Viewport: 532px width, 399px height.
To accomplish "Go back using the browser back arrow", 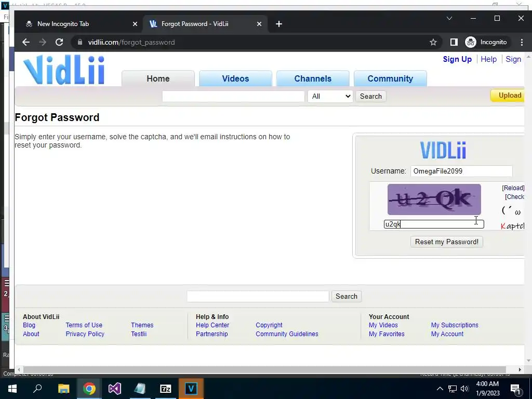I will [x=26, y=42].
